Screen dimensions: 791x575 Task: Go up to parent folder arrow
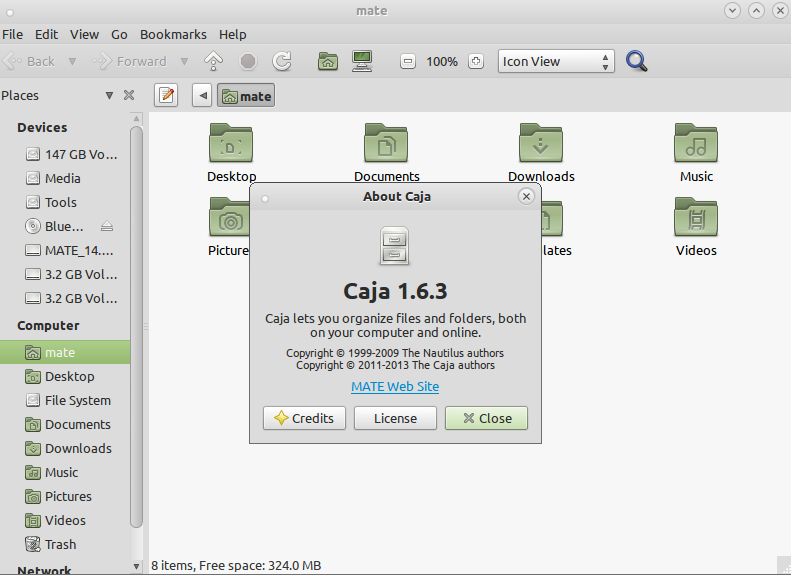pos(213,62)
